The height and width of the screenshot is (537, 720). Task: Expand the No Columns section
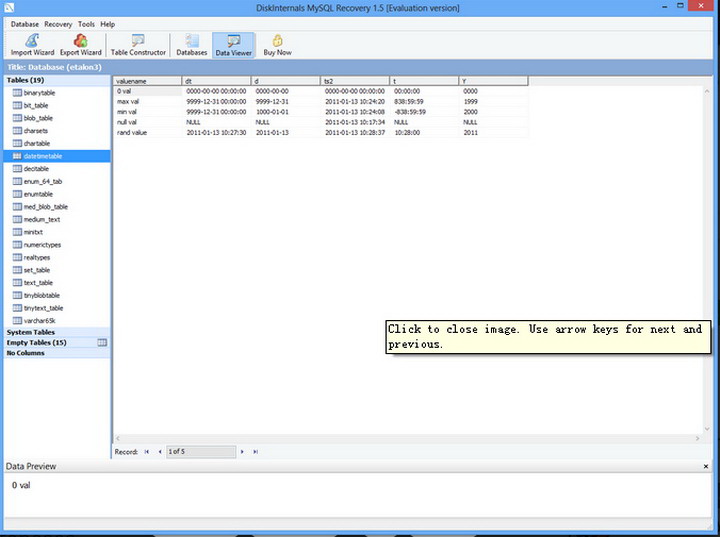tap(57, 353)
